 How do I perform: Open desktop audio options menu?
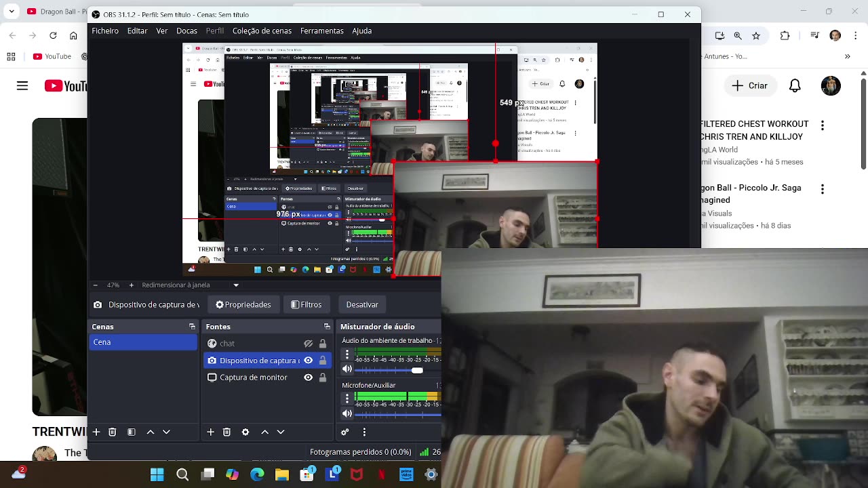point(347,354)
